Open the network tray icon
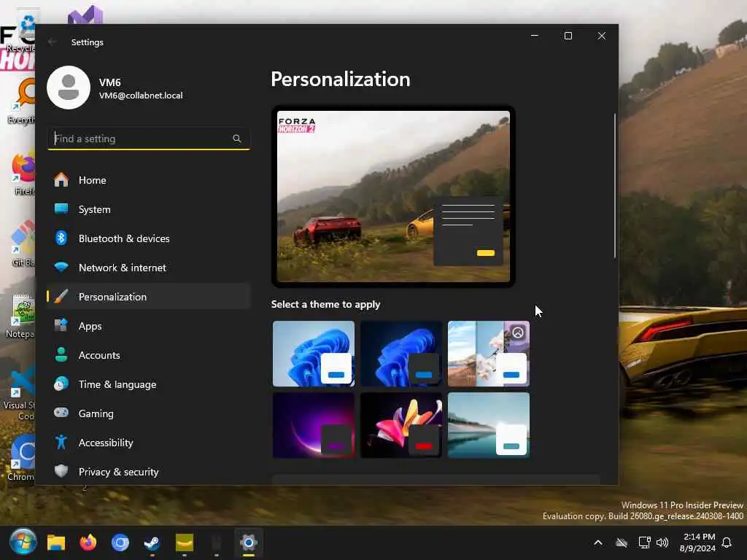Image resolution: width=747 pixels, height=560 pixels. [x=644, y=542]
